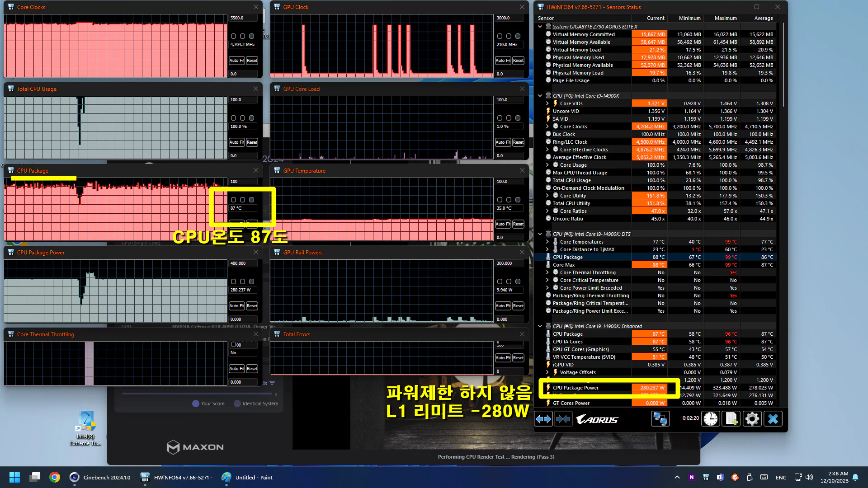Click Auto Fit in CPU Package Power graph

[236, 306]
